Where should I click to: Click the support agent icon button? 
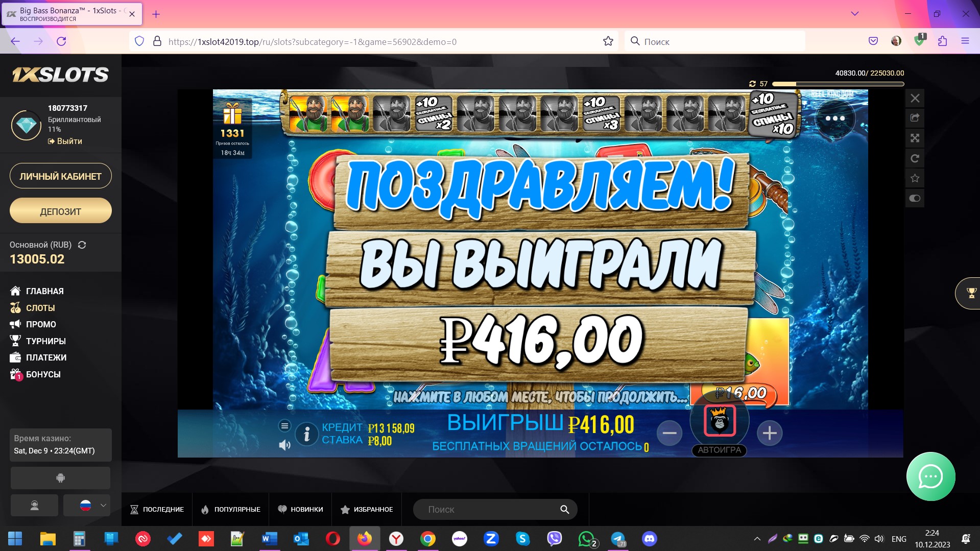click(34, 506)
